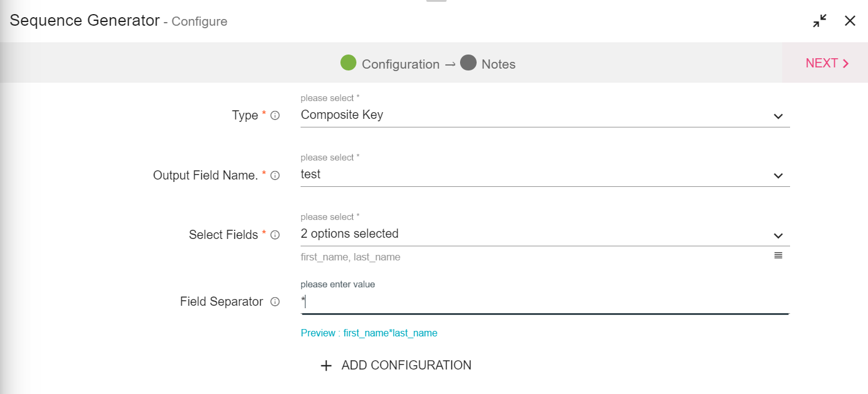Click the Output Field Name info icon
Viewport: 868px width, 394px height.
(275, 175)
